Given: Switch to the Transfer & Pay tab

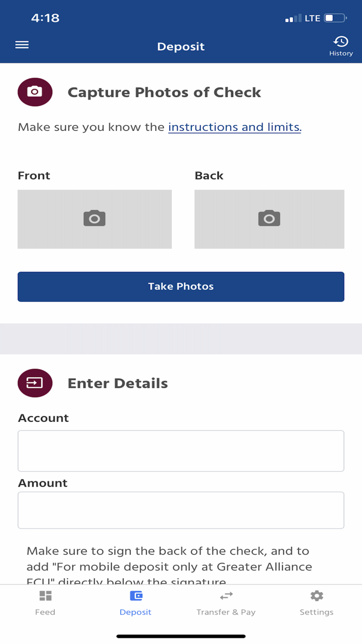Looking at the screenshot, I should [226, 611].
